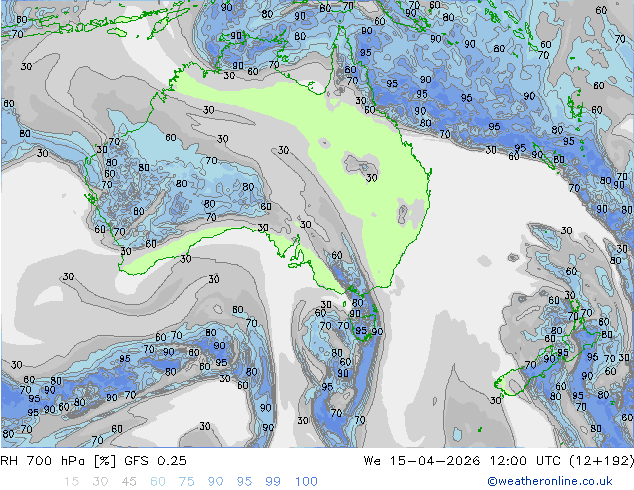Screen dimensions: 634x490
Task: Click legend value 90 in bottom scale
Action: click(x=216, y=482)
